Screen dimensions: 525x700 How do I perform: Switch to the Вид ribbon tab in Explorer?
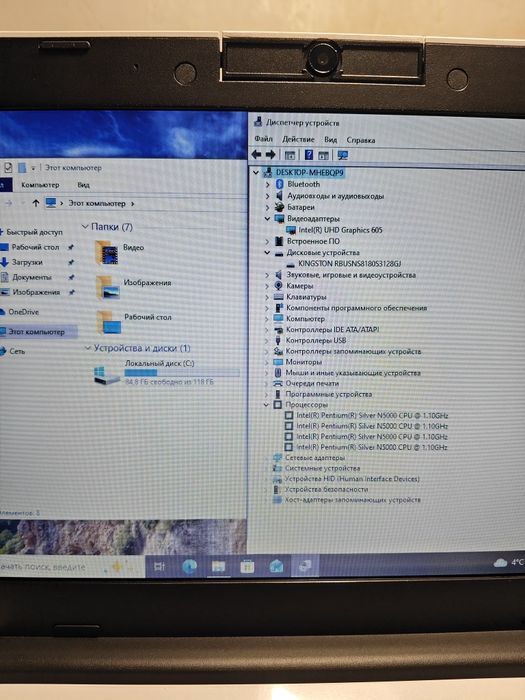tap(83, 184)
